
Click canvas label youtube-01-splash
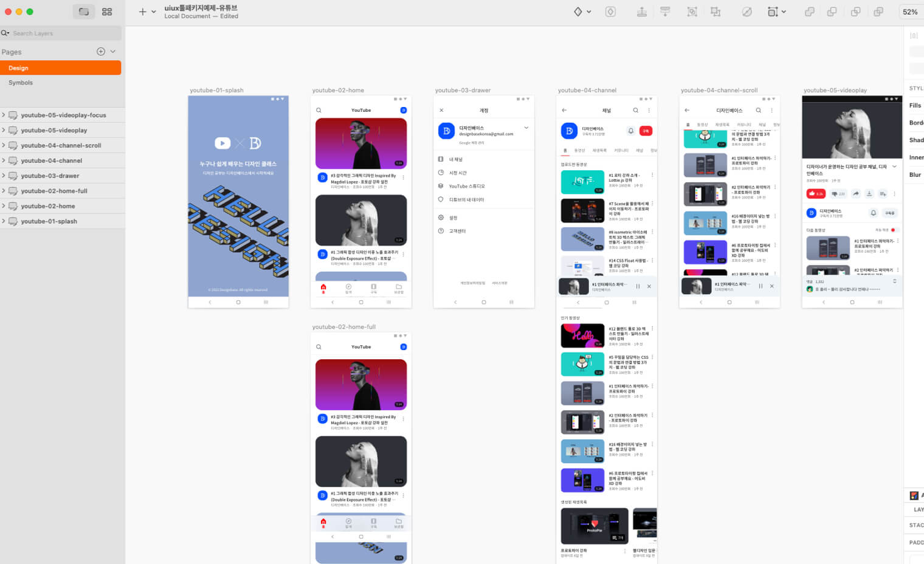click(x=216, y=90)
